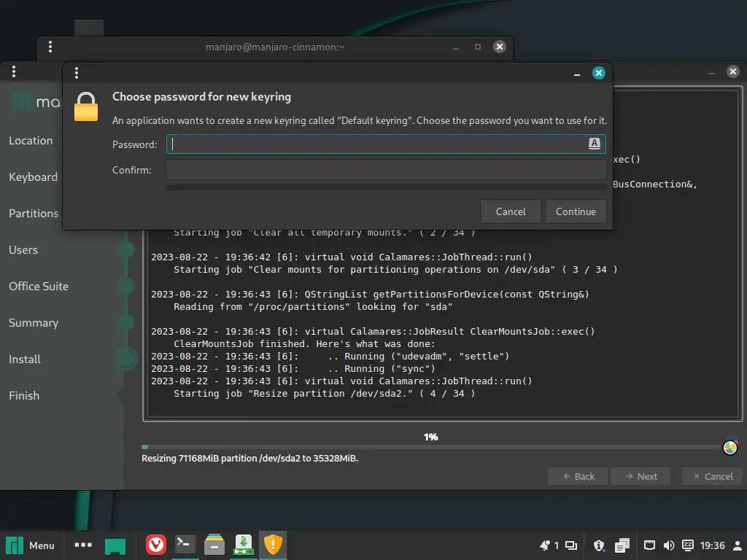Select the Install step in installer sidebar

(25, 359)
